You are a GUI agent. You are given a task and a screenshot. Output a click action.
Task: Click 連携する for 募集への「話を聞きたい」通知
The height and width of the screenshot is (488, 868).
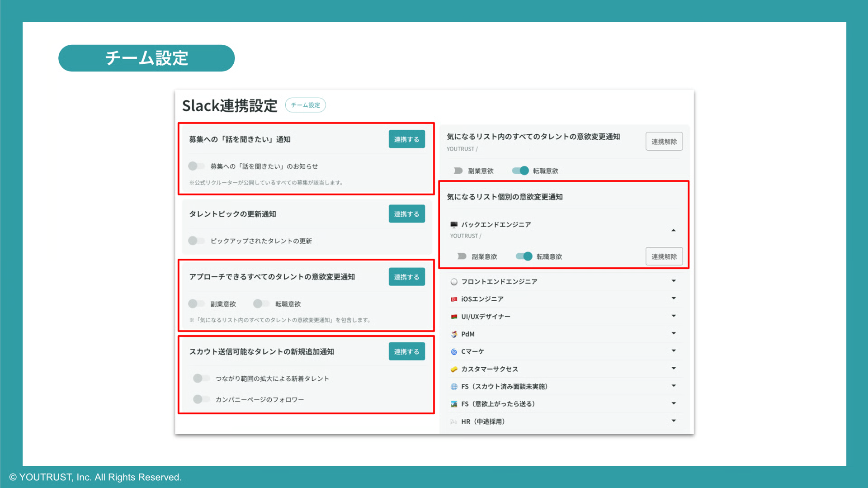coord(406,139)
